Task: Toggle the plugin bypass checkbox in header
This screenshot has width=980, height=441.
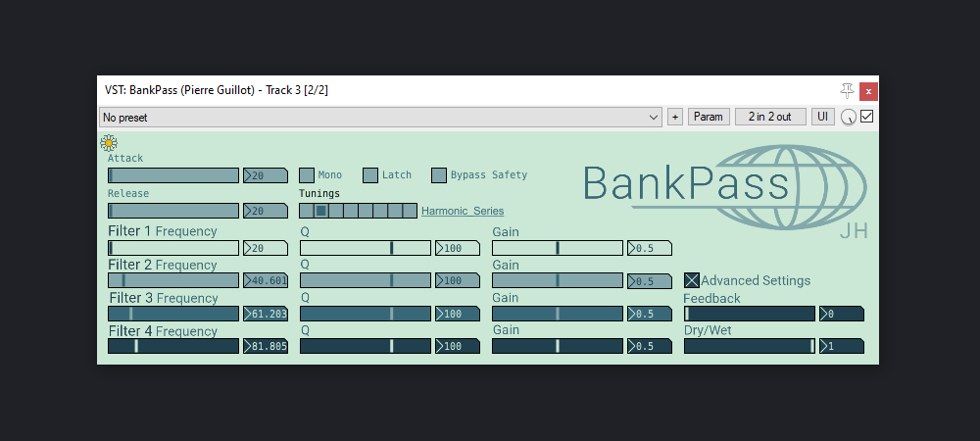Action: pos(867,117)
